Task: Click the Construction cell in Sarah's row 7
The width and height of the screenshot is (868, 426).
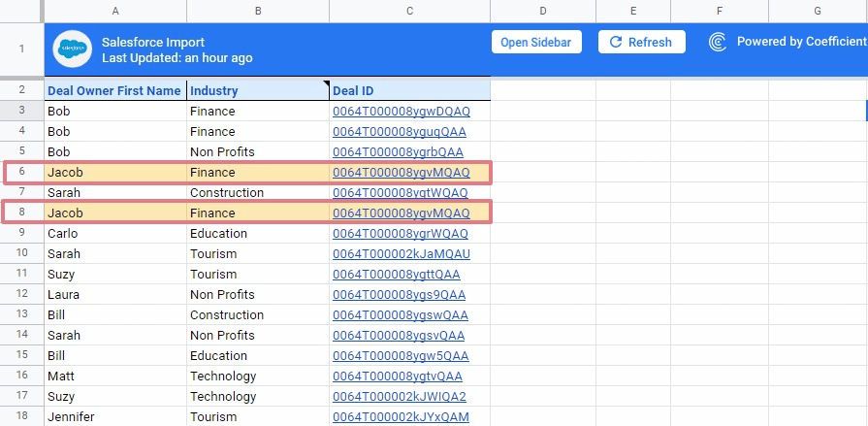Action: tap(257, 193)
